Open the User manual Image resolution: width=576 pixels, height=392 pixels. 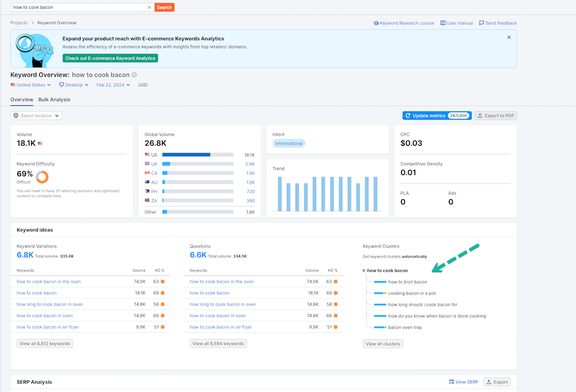point(456,22)
